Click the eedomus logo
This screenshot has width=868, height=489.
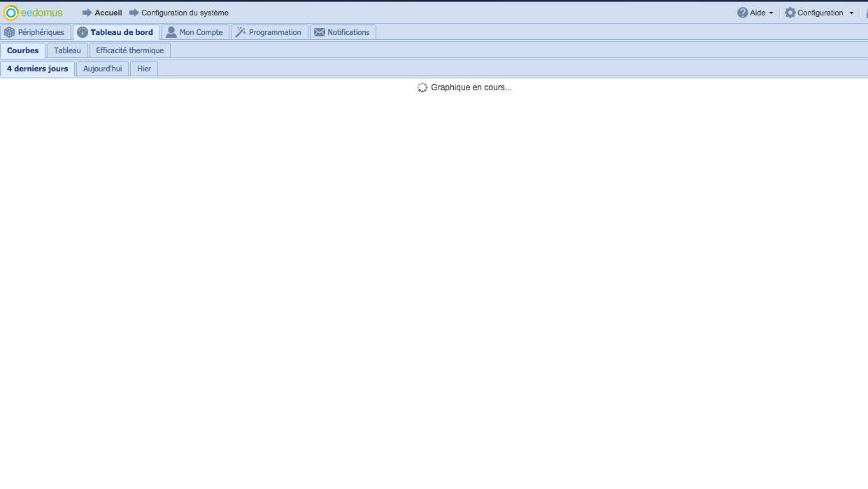[34, 13]
